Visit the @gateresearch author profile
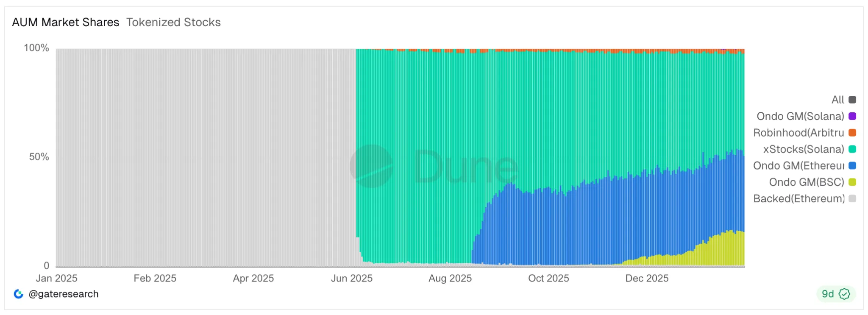This screenshot has width=868, height=315. point(63,294)
